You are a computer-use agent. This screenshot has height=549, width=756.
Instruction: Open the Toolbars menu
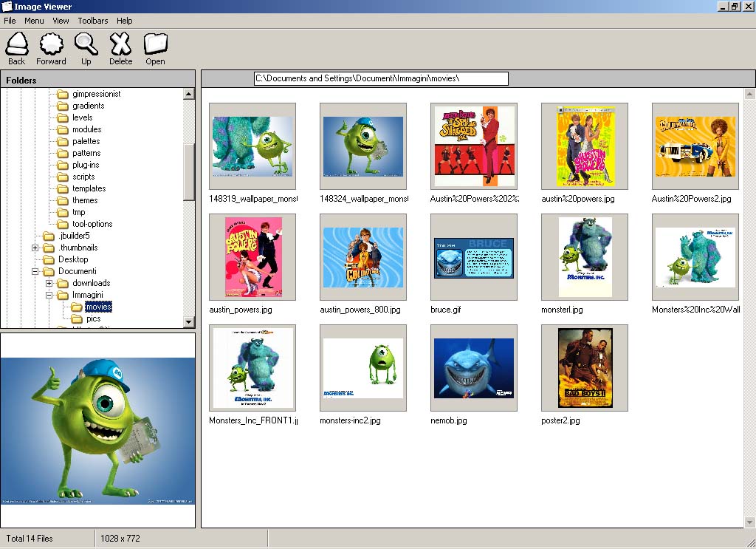click(92, 21)
